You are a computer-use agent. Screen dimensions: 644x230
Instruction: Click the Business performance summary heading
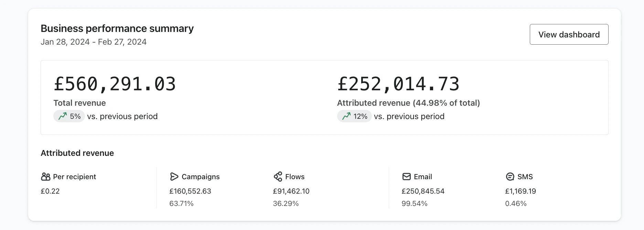coord(117,28)
